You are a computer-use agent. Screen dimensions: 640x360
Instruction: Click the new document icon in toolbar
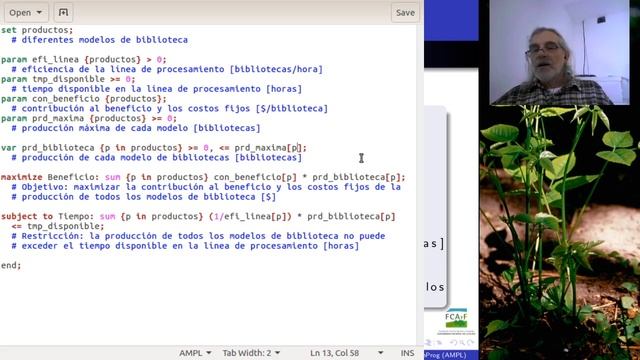(63, 13)
